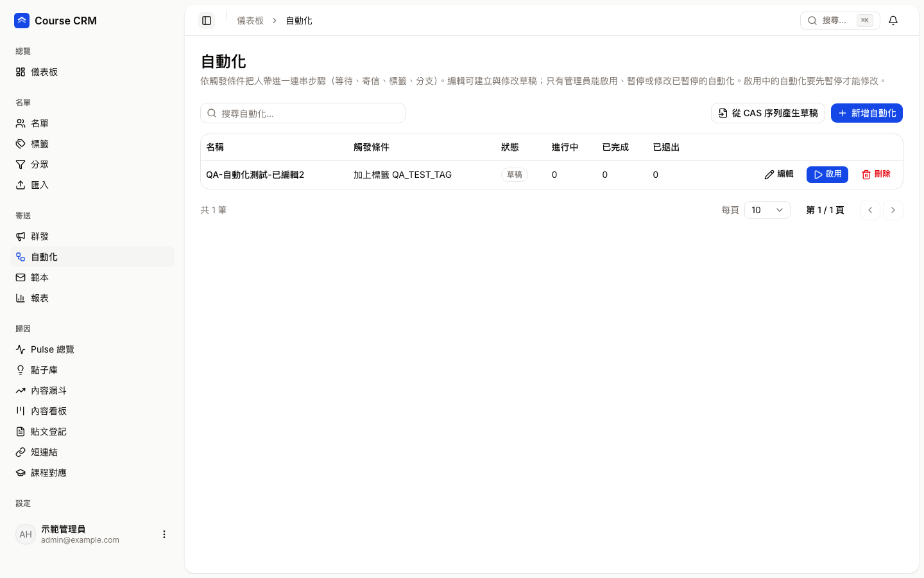Click 新增自動化 button
924x578 pixels.
point(867,113)
